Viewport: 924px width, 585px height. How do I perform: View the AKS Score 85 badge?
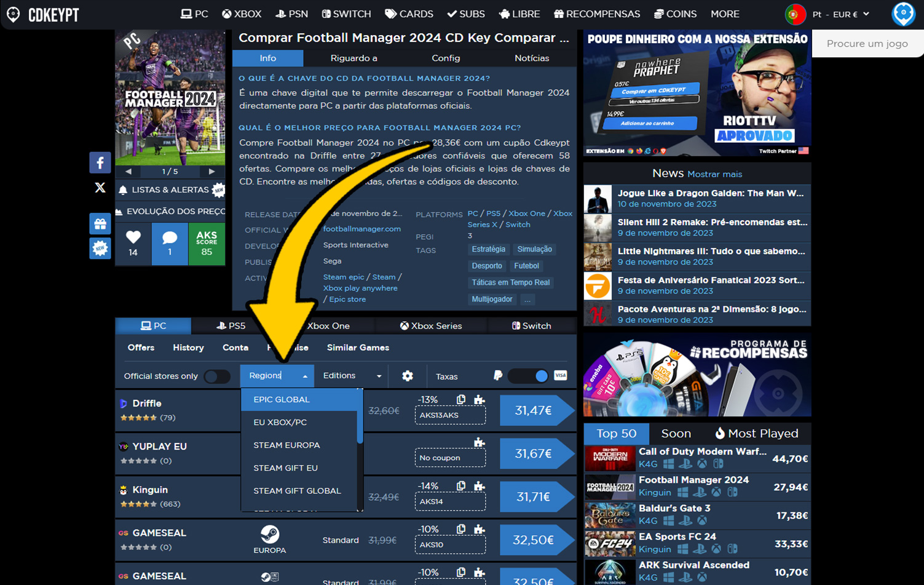click(x=207, y=244)
